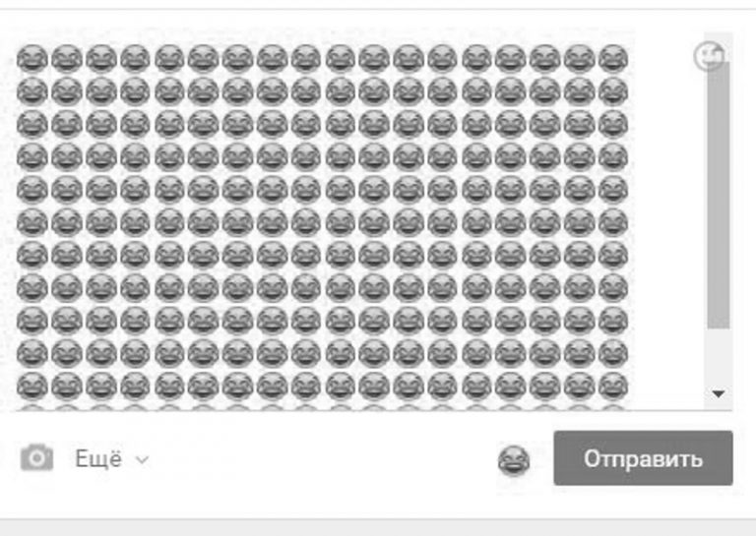The height and width of the screenshot is (536, 756).
Task: Click the chevron next to Ещё
Action: (142, 460)
